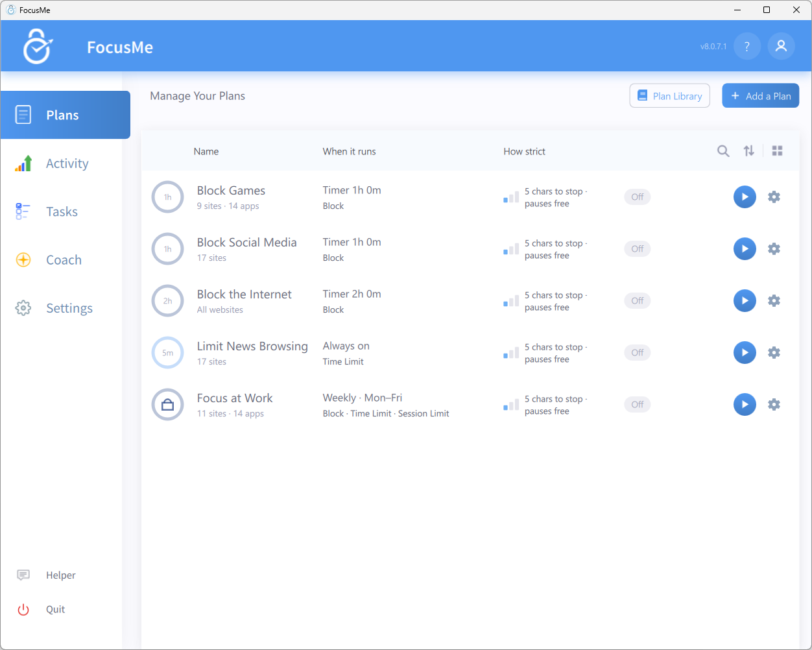The image size is (812, 650).
Task: Go to the Tasks sidebar item
Action: tap(61, 211)
